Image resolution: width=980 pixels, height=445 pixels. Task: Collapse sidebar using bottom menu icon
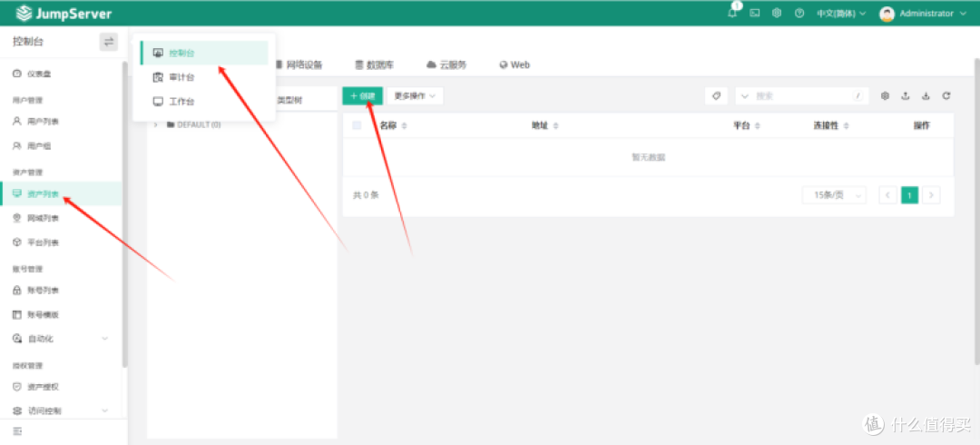[17, 431]
